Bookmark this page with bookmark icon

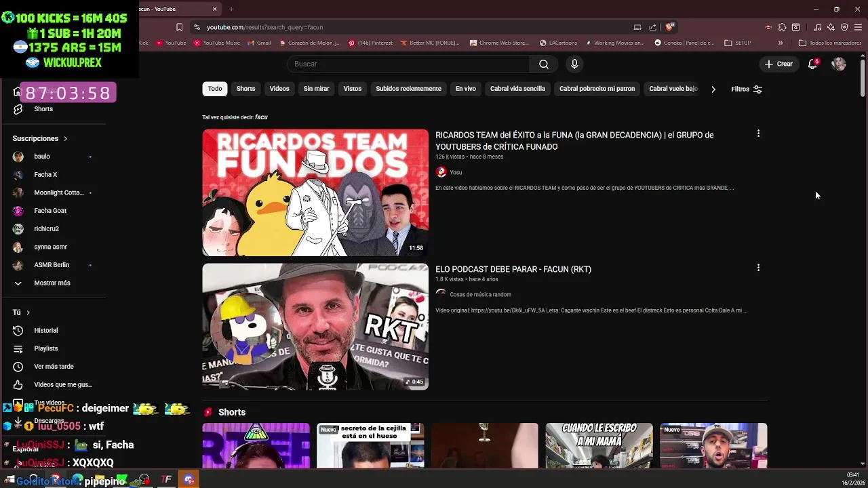tap(179, 27)
